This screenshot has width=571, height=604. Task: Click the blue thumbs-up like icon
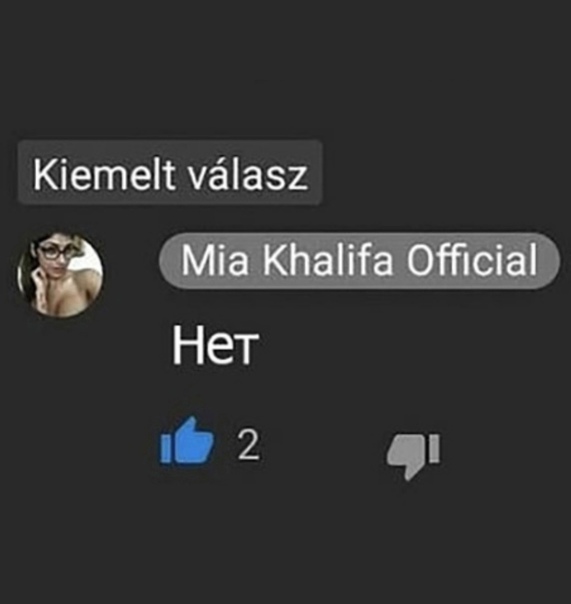click(x=187, y=440)
